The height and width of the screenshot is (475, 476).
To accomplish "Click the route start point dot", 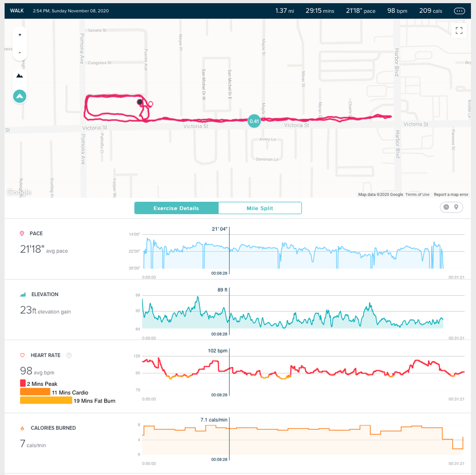I will point(140,102).
